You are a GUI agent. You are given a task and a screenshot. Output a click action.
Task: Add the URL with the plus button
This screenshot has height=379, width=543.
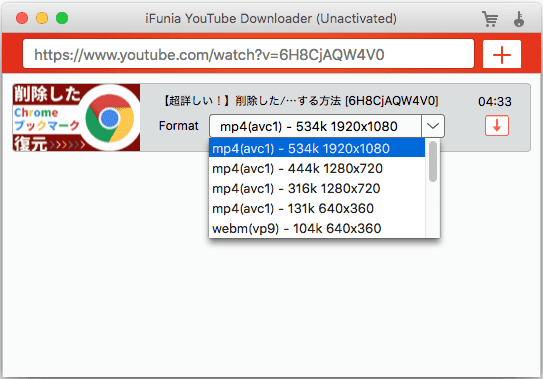click(502, 54)
